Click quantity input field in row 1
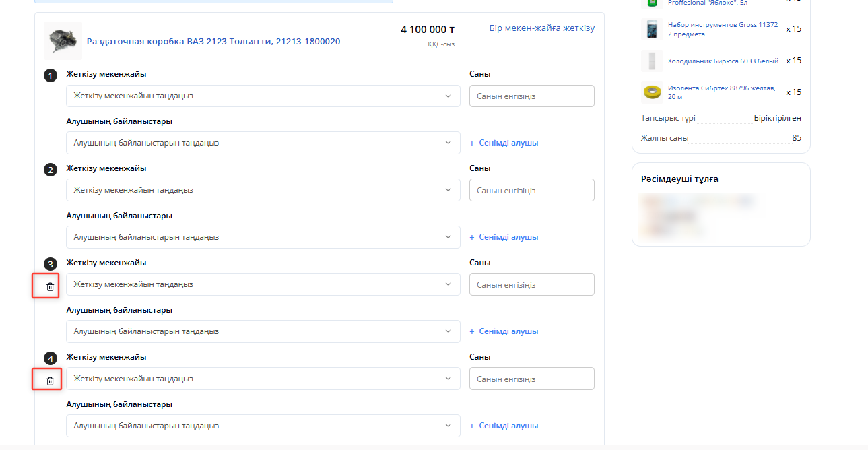The image size is (868, 450). (x=531, y=96)
